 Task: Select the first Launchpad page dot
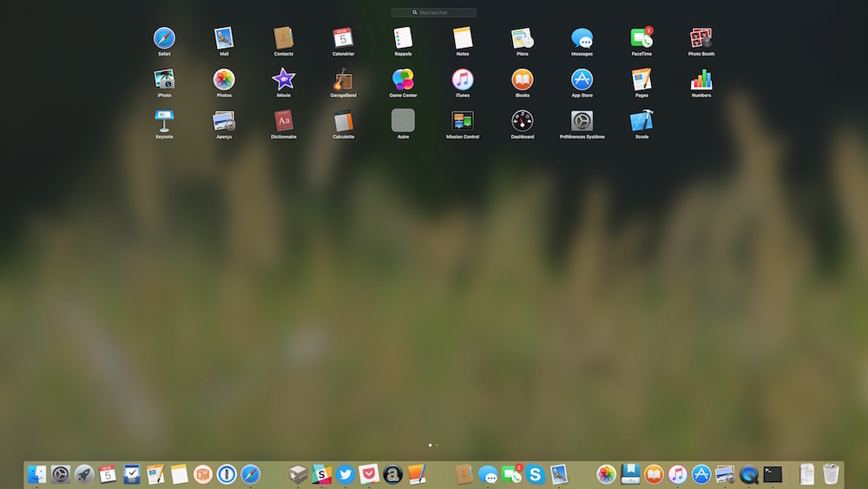click(x=431, y=446)
